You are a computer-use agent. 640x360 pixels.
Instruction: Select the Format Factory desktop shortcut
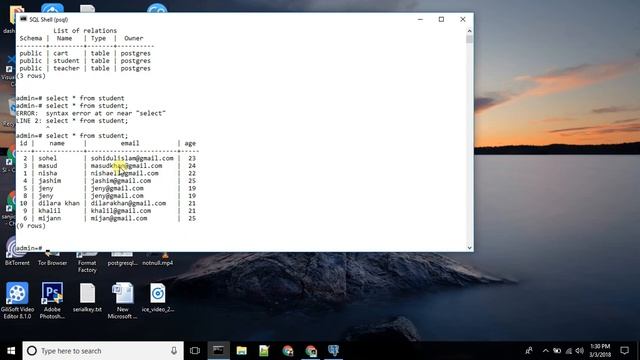[87, 262]
